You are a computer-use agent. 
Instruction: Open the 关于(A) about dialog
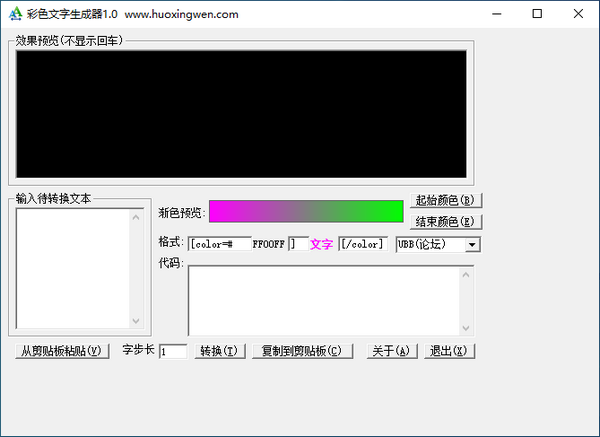pyautogui.click(x=391, y=351)
